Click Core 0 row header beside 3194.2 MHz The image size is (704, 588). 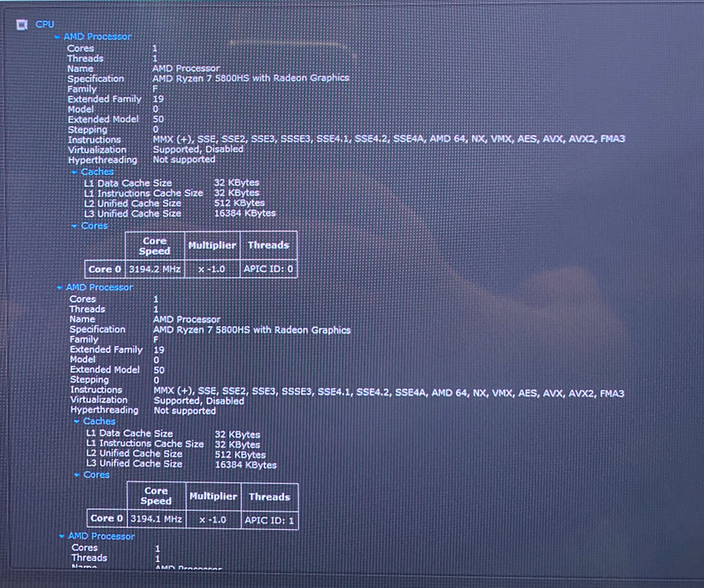click(x=105, y=270)
